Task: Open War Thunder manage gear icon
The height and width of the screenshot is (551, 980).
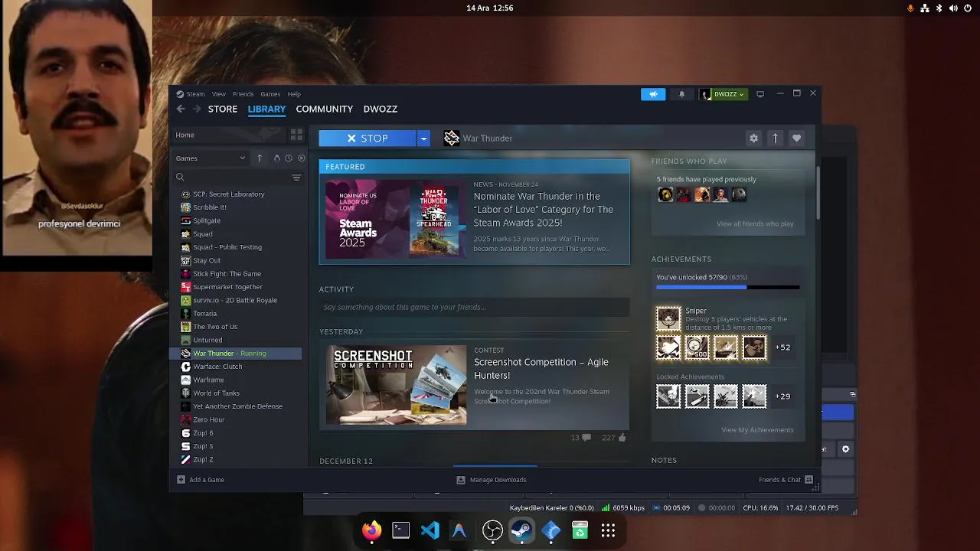Action: tap(753, 139)
